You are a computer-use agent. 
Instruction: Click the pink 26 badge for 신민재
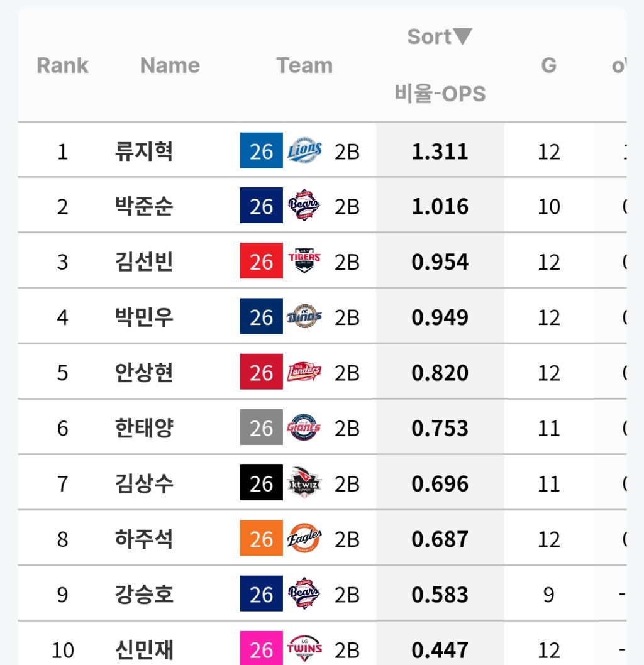[x=262, y=648]
